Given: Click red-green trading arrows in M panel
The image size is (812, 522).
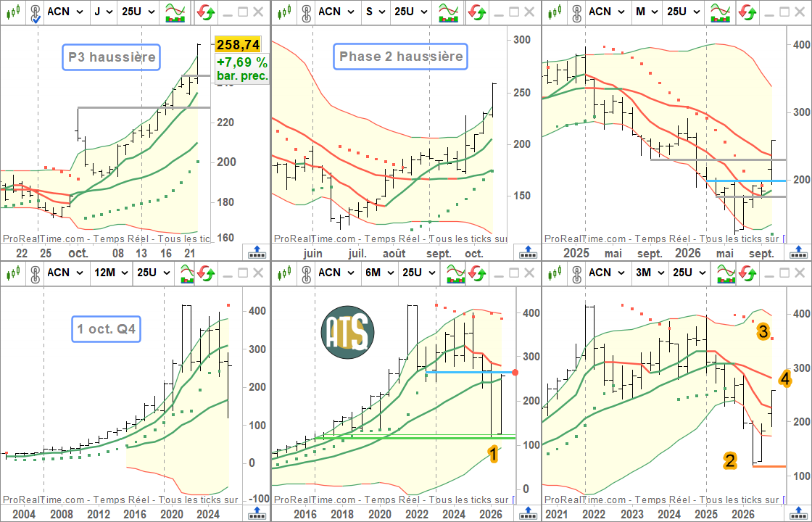Looking at the screenshot, I should (747, 12).
